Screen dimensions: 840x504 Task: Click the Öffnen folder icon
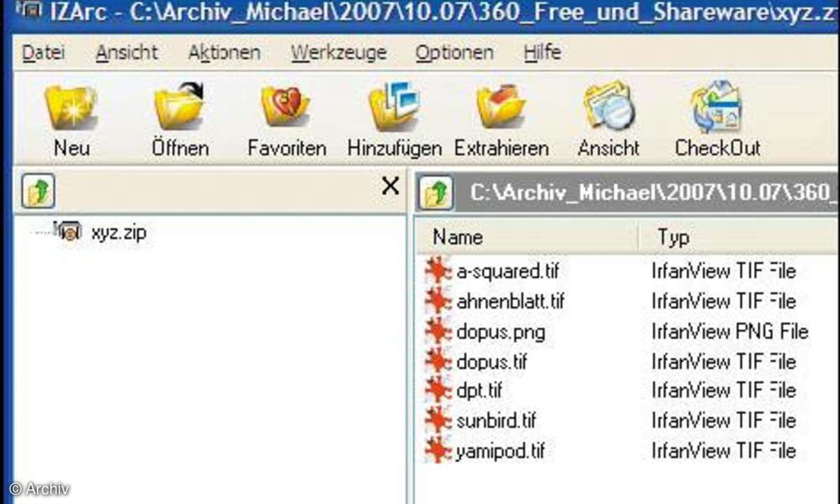click(179, 106)
